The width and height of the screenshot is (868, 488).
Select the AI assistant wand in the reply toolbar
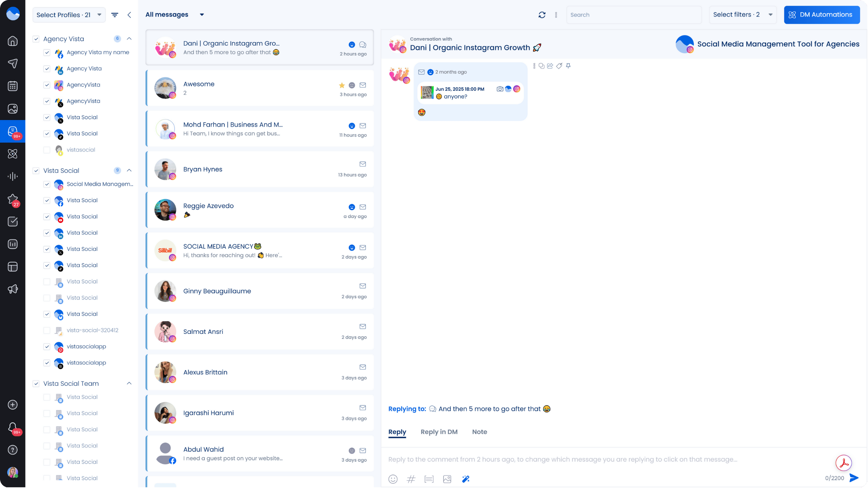tap(465, 479)
